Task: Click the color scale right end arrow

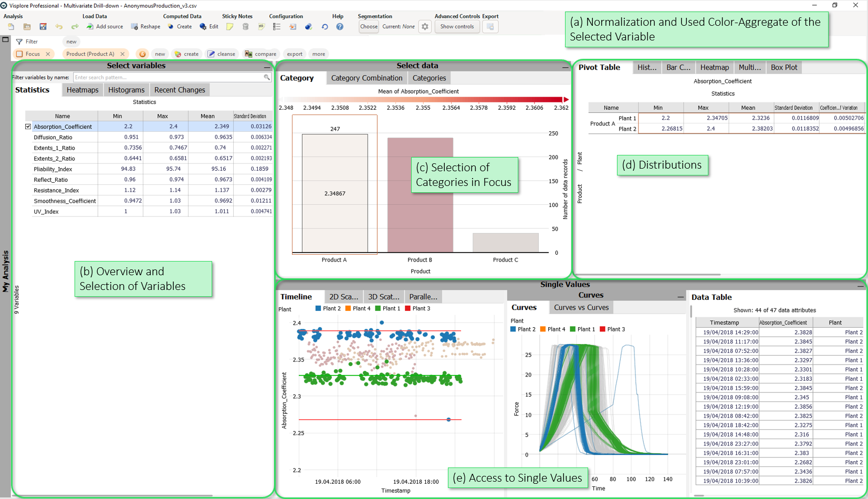Action: coord(566,99)
